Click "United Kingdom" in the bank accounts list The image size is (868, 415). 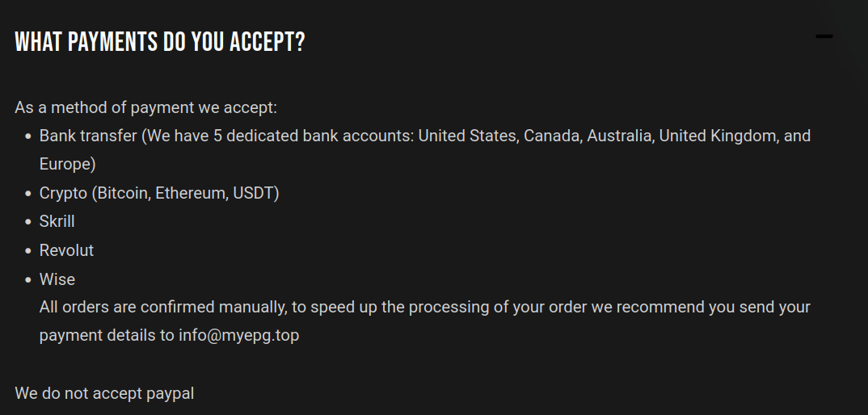pos(717,136)
